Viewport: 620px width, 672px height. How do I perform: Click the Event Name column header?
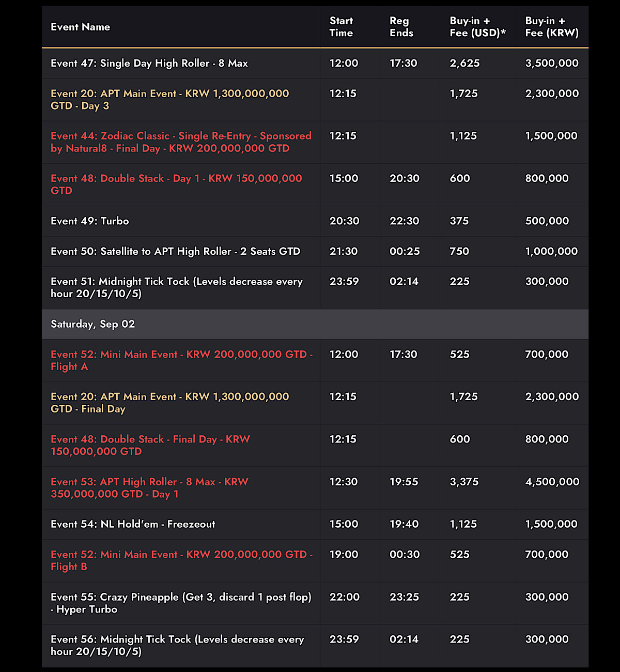point(80,27)
